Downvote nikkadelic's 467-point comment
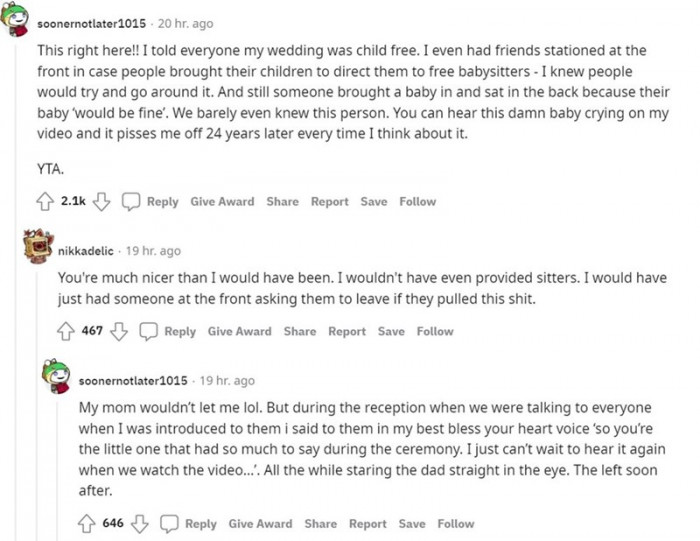The image size is (700, 541). coord(118,331)
